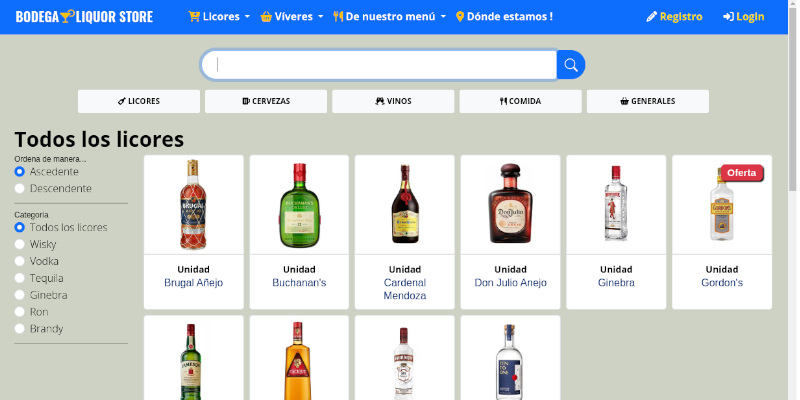The width and height of the screenshot is (800, 400).
Task: Pick the Brandy category option
Action: [x=19, y=329]
